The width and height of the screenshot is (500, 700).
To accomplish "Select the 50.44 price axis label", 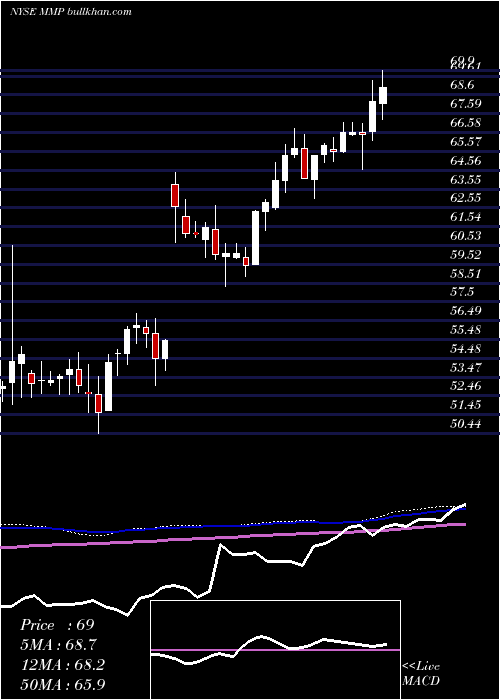I will pyautogui.click(x=466, y=424).
